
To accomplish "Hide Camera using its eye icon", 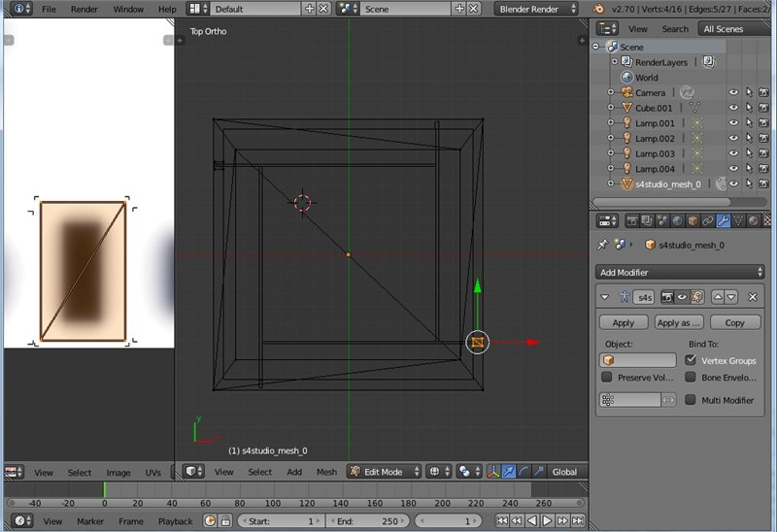I will click(x=733, y=92).
